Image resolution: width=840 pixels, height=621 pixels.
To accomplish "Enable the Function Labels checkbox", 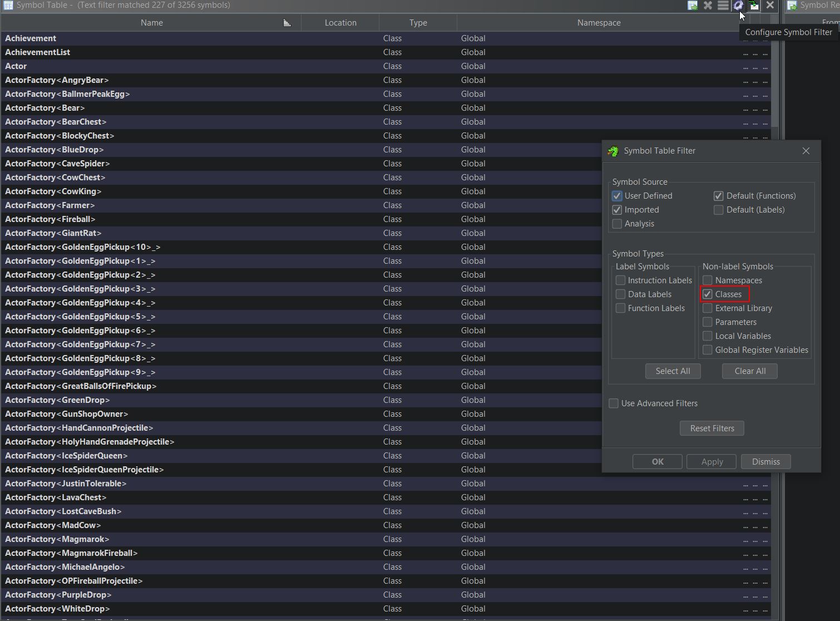I will point(620,308).
